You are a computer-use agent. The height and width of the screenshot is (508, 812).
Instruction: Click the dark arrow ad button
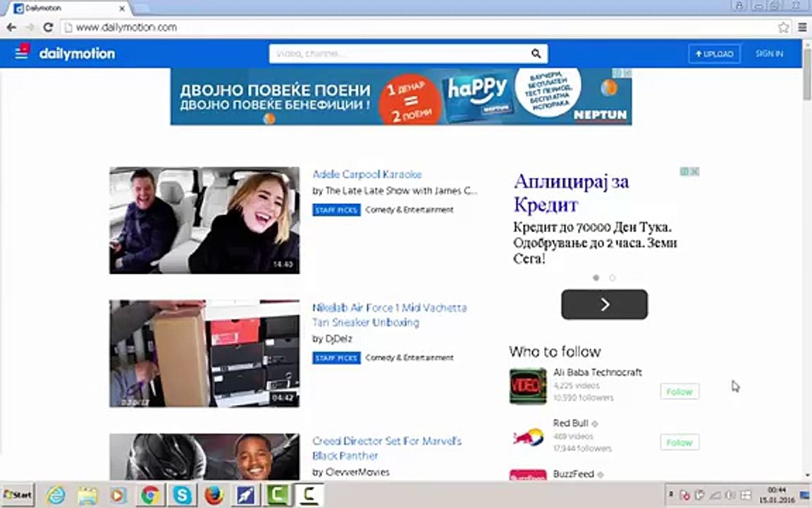coord(604,305)
